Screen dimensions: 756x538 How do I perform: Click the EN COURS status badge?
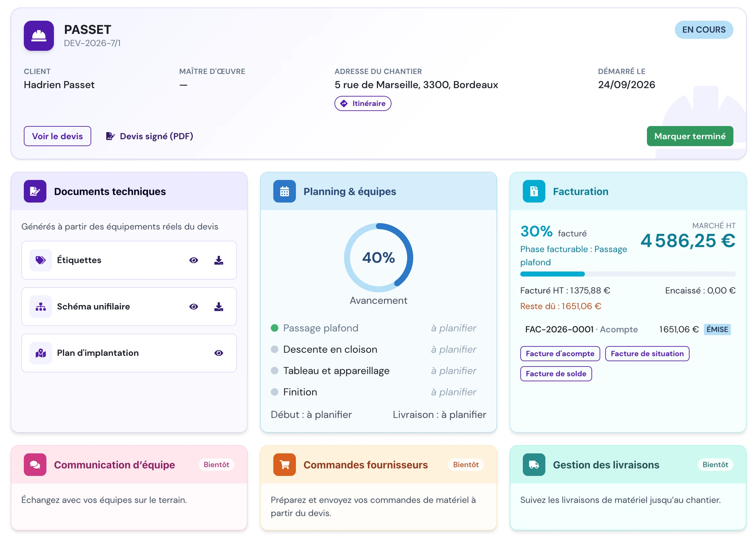(x=703, y=30)
